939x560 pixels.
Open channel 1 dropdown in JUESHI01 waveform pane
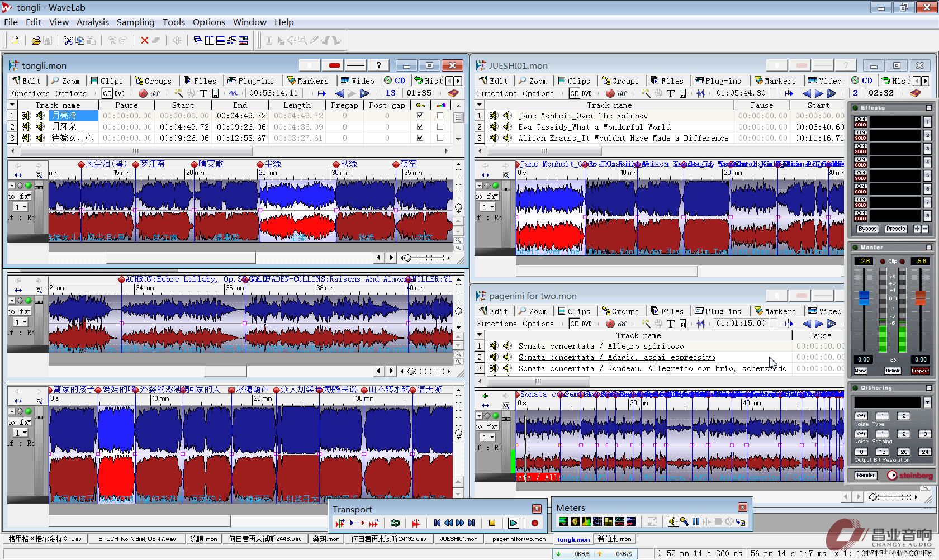coord(488,207)
